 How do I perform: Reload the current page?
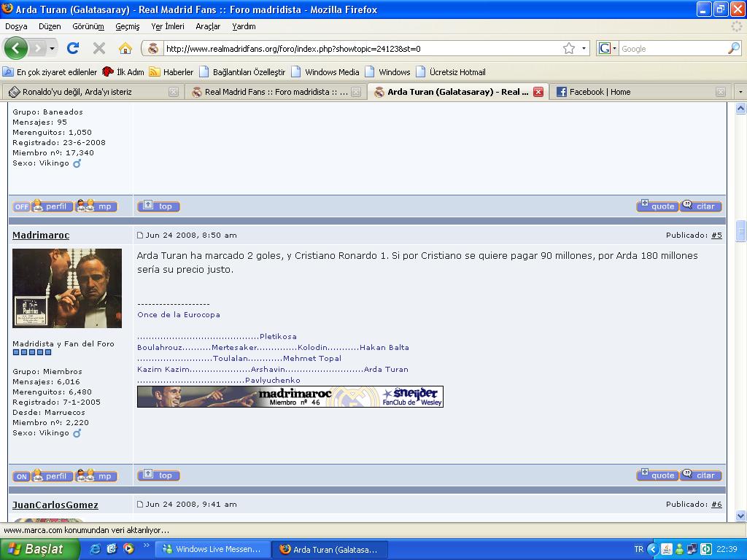73,48
